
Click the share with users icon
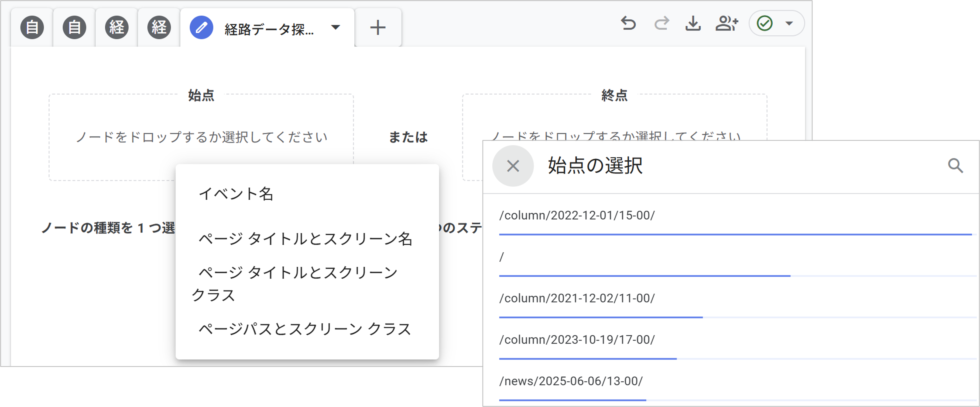727,23
